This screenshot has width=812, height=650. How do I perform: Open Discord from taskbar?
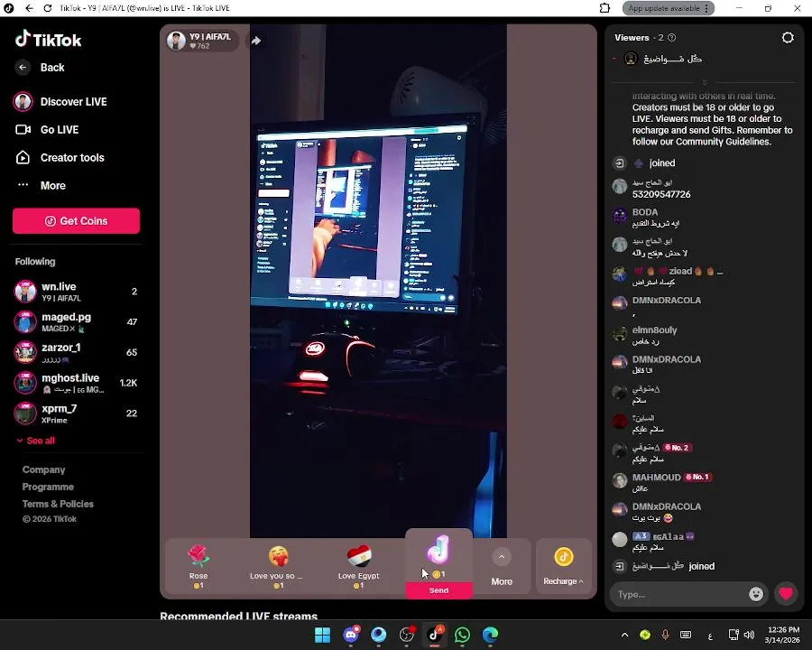(351, 635)
